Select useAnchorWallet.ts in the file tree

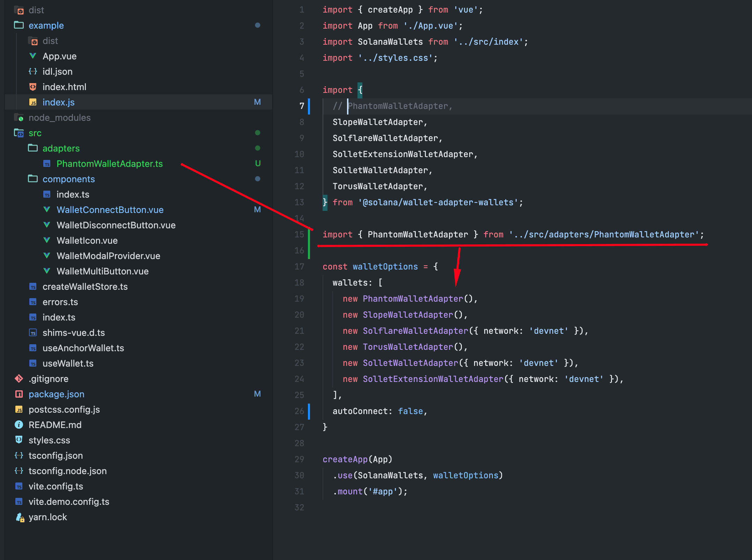point(83,348)
